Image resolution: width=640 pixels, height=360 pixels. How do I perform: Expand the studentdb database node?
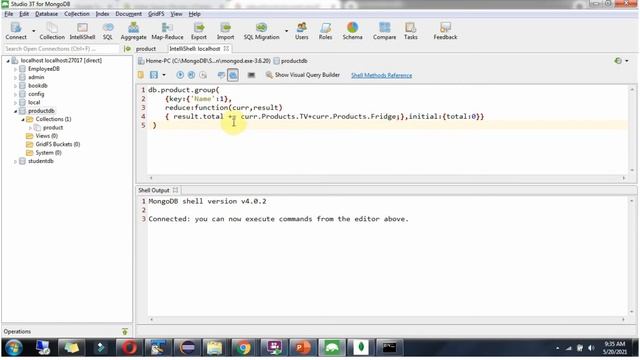(16, 161)
